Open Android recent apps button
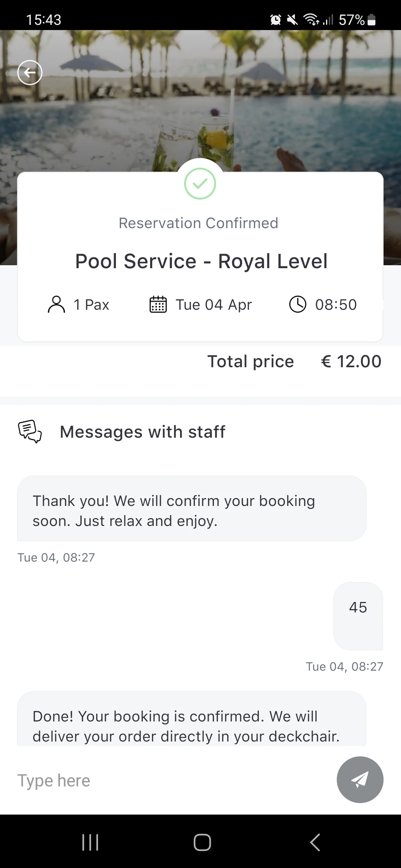This screenshot has height=868, width=401. coord(90,842)
